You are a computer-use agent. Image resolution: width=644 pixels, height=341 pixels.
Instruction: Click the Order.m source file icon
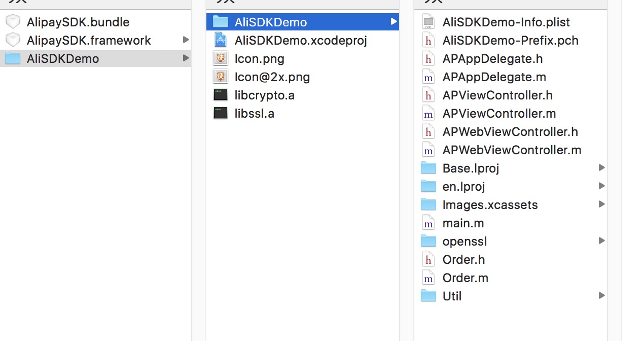tap(428, 278)
